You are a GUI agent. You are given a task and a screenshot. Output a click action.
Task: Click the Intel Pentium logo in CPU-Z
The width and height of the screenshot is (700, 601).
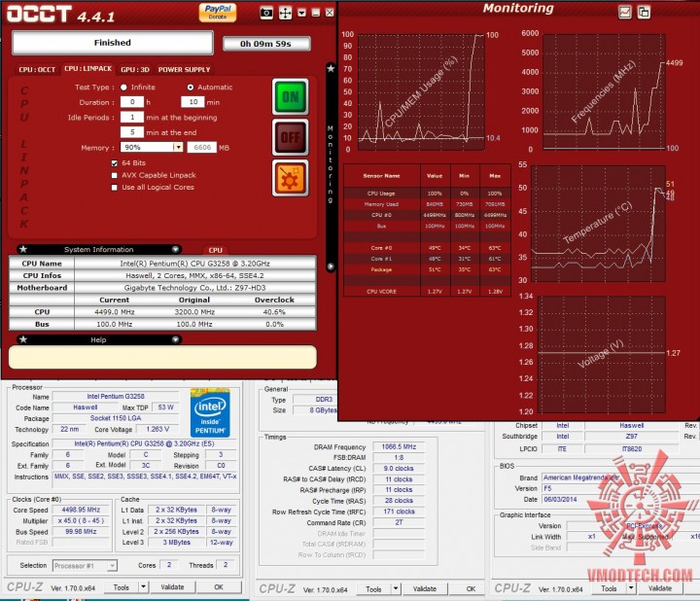(x=210, y=412)
